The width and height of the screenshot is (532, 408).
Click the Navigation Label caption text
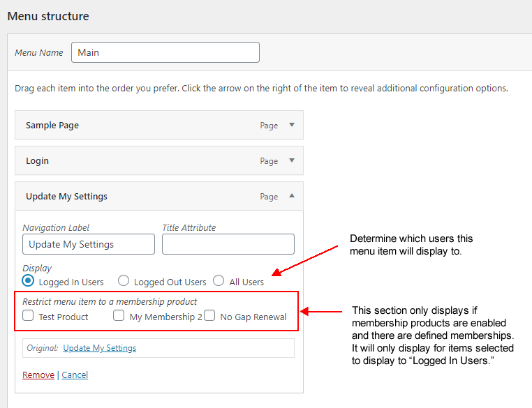click(56, 227)
